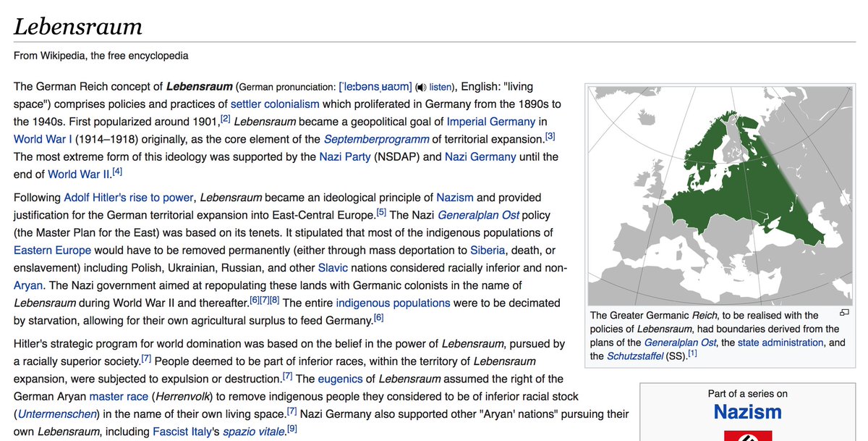Open the 'Slavic' link
This screenshot has height=441, width=868.
333,267
